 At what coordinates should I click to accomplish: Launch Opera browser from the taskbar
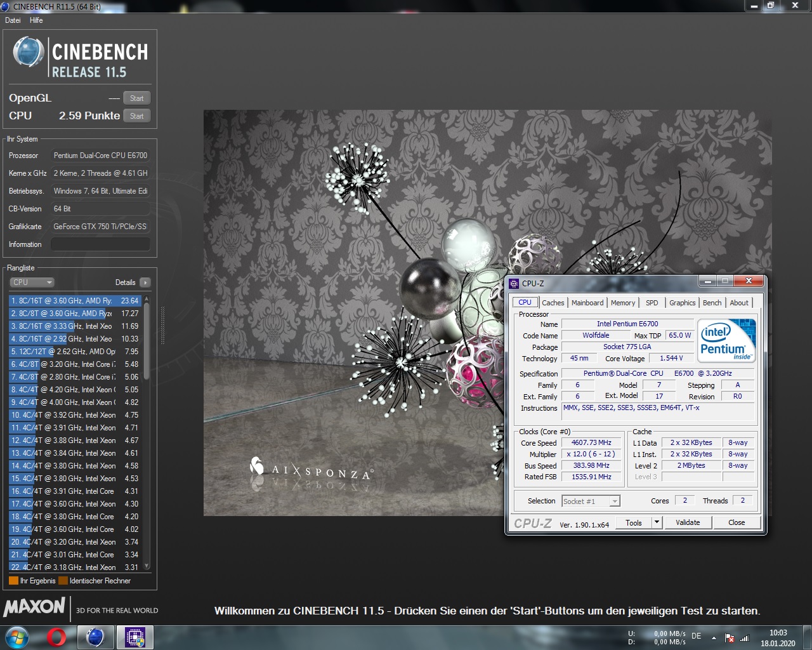56,637
